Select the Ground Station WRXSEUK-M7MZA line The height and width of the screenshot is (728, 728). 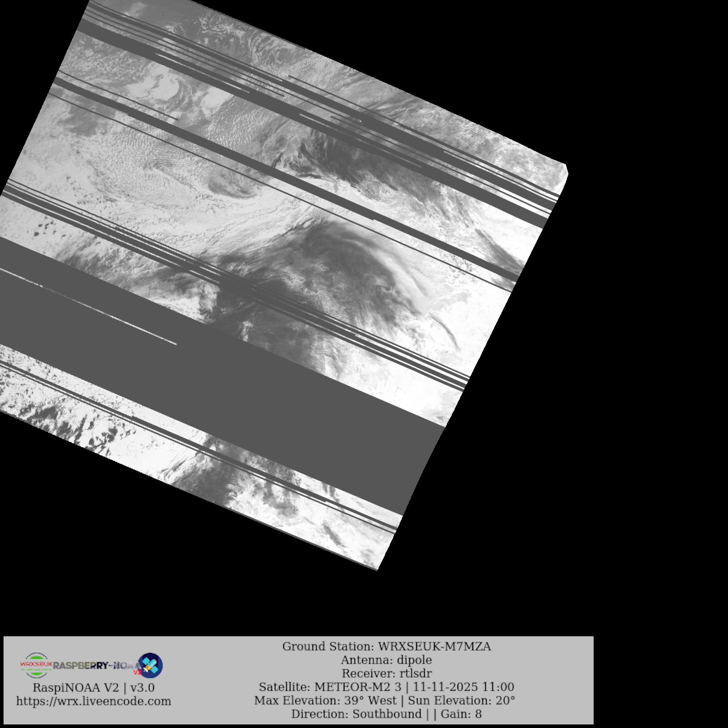(386, 647)
